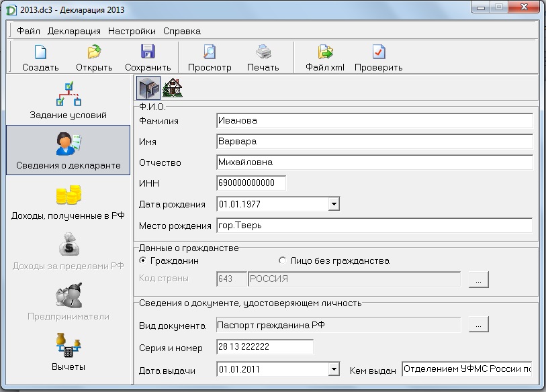546x392 pixels.
Task: Go to Доходы, полученные в РФ section
Action: click(x=69, y=202)
